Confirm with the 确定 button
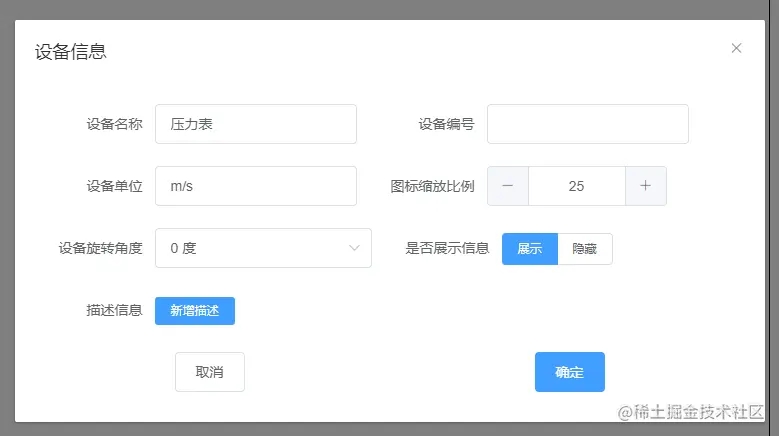The width and height of the screenshot is (779, 436). coord(570,372)
